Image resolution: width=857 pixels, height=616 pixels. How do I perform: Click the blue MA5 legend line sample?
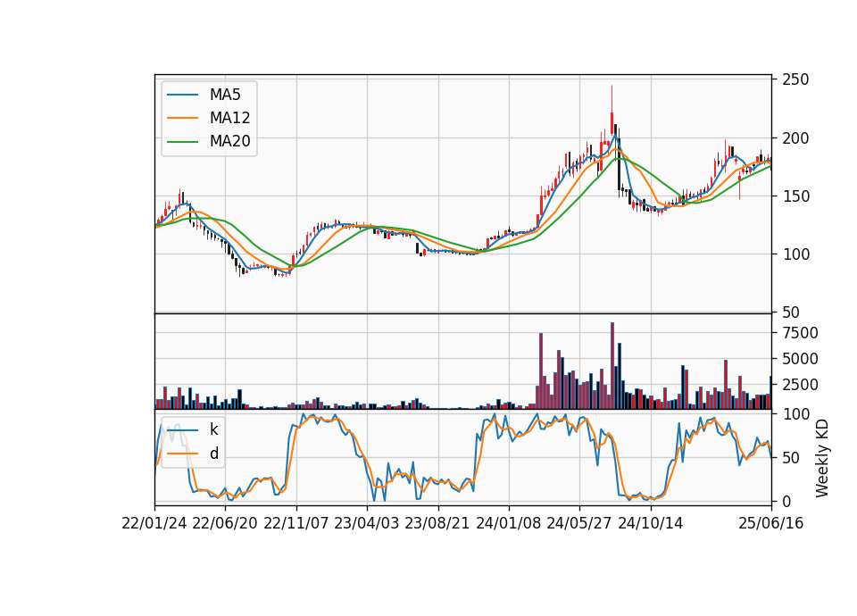(x=182, y=96)
